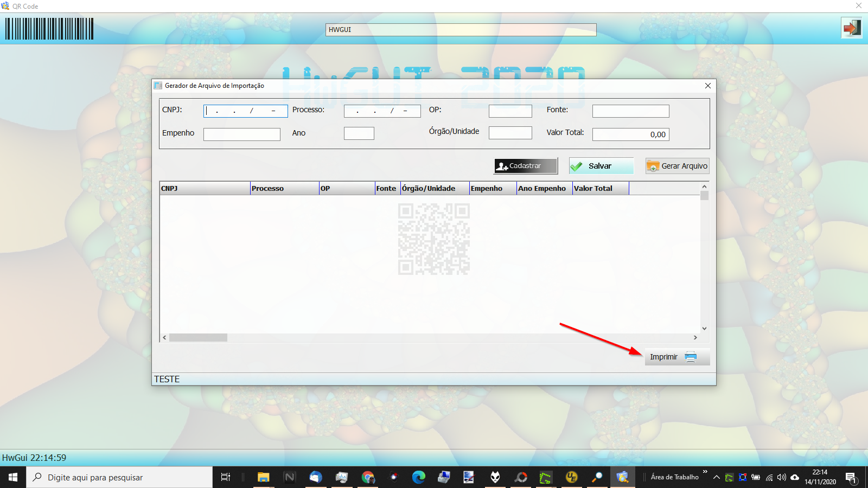Open the Windows Start menu
This screenshot has height=488, width=868.
13,477
